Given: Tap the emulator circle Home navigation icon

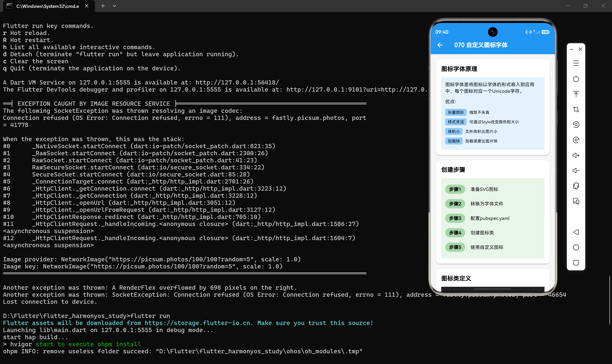Looking at the screenshot, I should [x=576, y=247].
